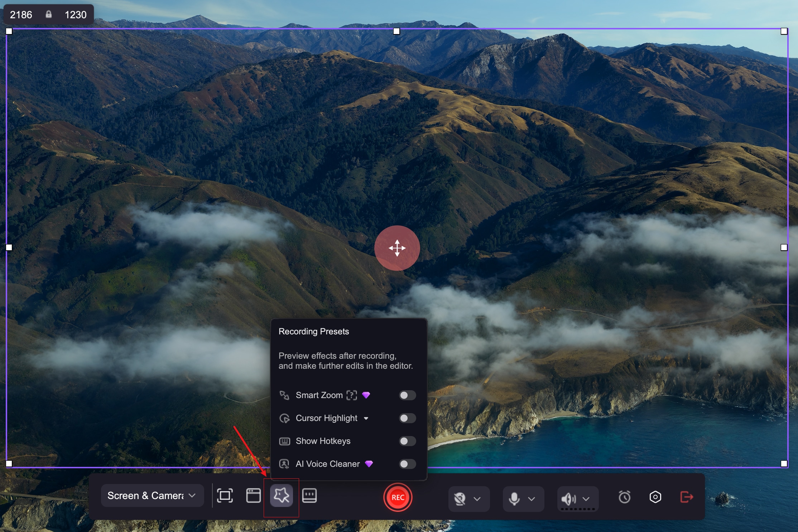Expand the microphone source chevron
Screen dimensions: 798x532
tap(532, 499)
